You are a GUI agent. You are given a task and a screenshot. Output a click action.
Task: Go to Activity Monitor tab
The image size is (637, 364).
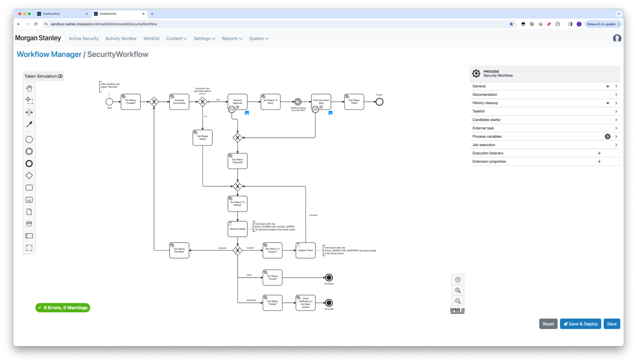121,39
